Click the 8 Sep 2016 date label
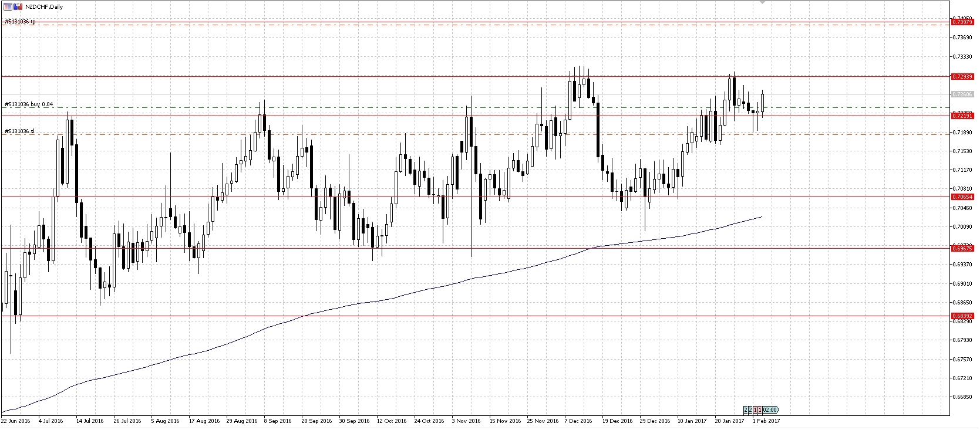980x430 pixels. (278, 421)
